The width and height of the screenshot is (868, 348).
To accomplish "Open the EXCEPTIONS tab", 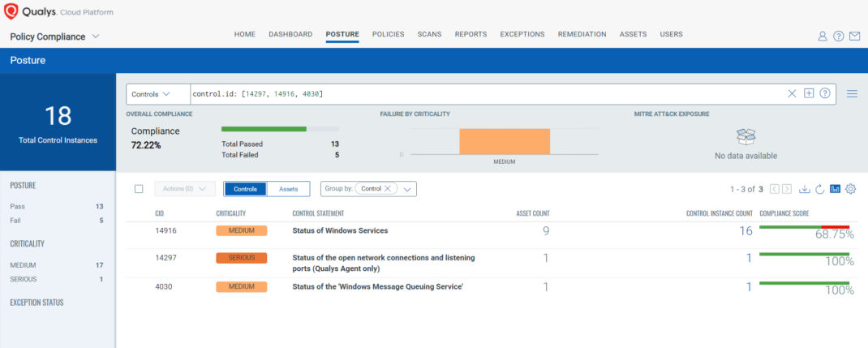I will click(x=522, y=34).
